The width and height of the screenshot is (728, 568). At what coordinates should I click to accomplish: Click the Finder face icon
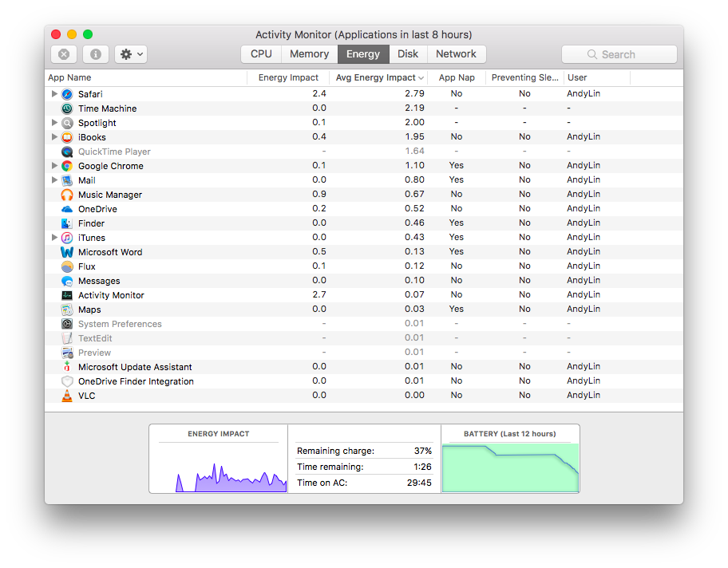click(67, 223)
